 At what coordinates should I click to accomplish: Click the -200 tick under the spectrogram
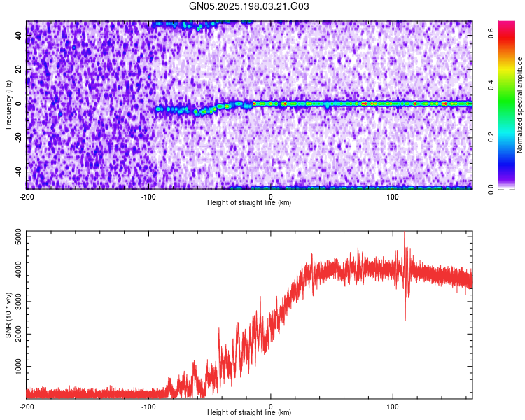coord(27,197)
